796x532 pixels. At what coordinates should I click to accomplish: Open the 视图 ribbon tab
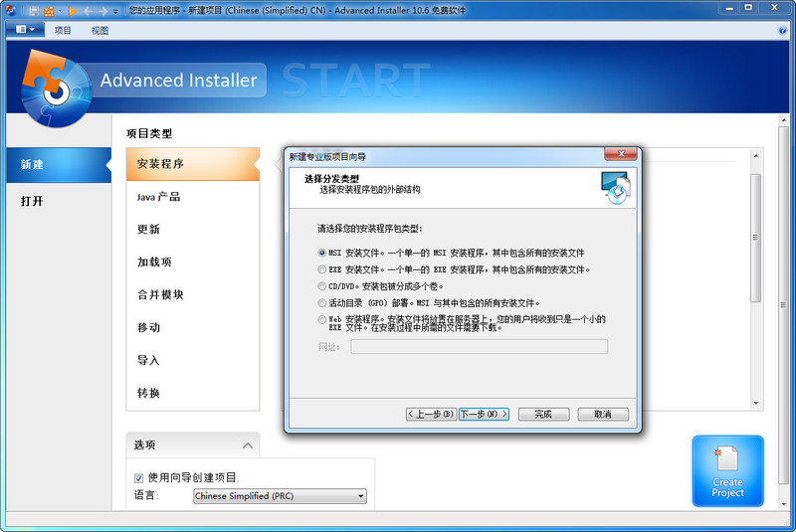99,31
